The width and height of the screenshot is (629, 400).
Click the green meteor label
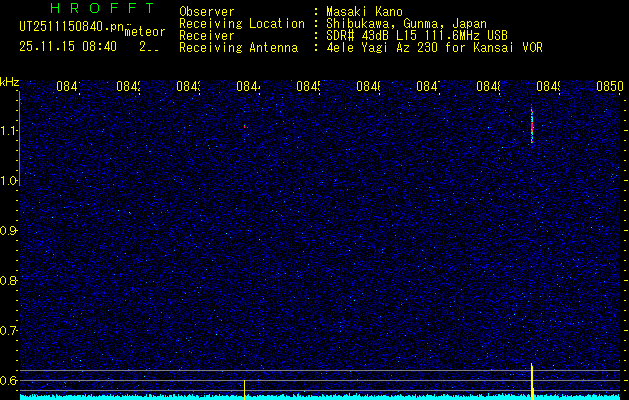tap(145, 32)
